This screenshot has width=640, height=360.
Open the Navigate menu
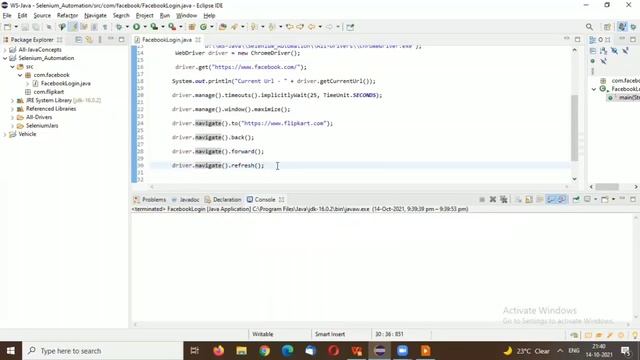coord(95,16)
